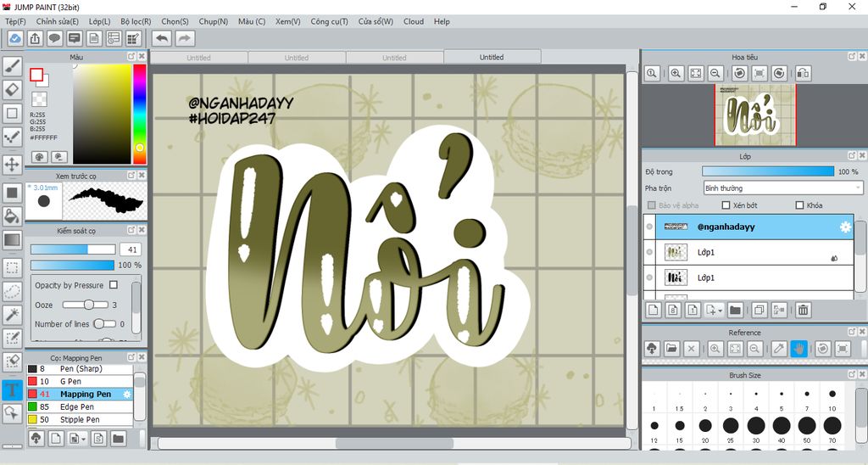868x465 pixels.
Task: Select the Stipple Pen brush
Action: 80,419
